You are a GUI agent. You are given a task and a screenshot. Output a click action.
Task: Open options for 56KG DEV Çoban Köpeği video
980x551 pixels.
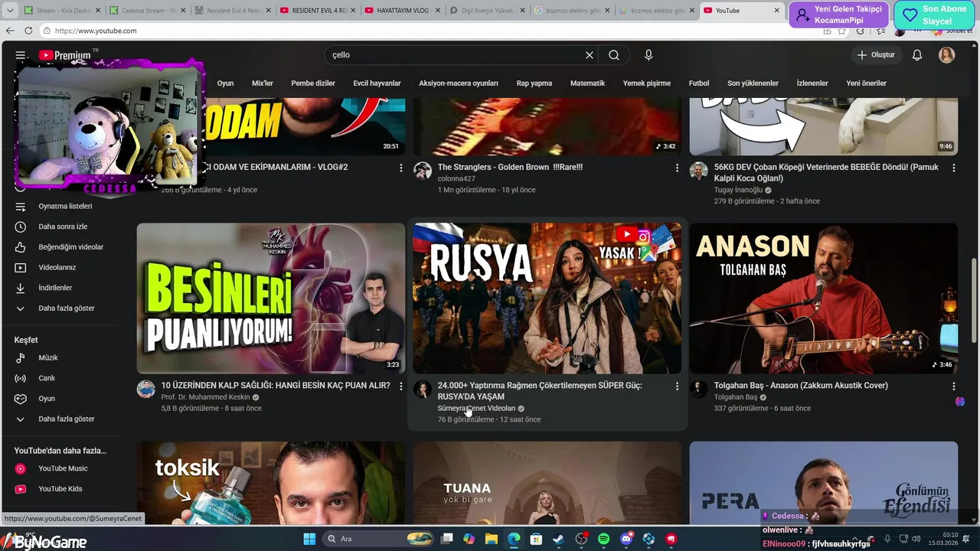[x=953, y=168]
